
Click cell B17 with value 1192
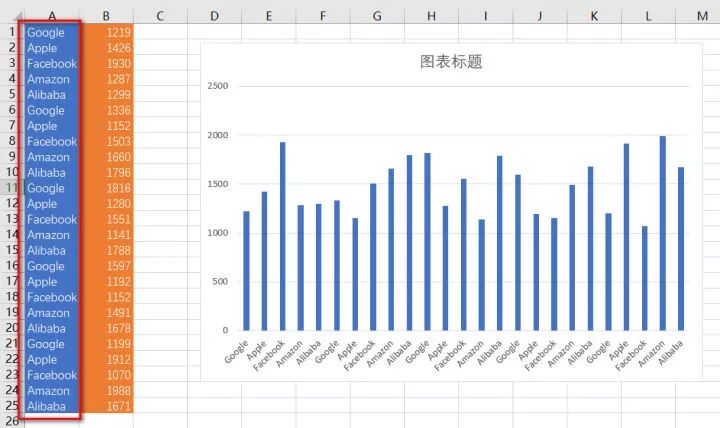106,282
